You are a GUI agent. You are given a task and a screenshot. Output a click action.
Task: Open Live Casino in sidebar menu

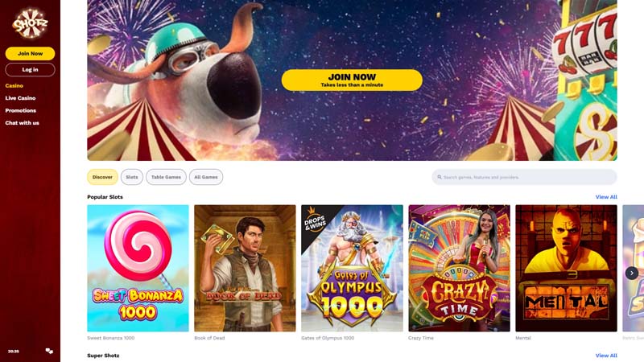click(21, 98)
